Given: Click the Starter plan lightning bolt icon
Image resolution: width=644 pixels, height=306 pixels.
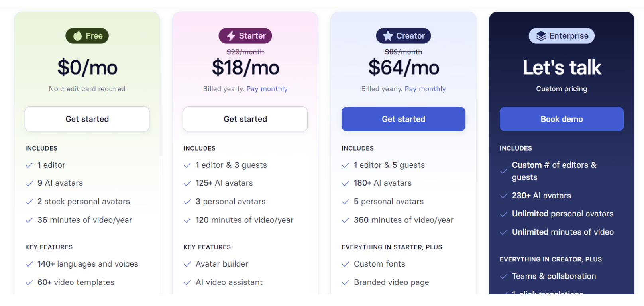Looking at the screenshot, I should [x=231, y=36].
